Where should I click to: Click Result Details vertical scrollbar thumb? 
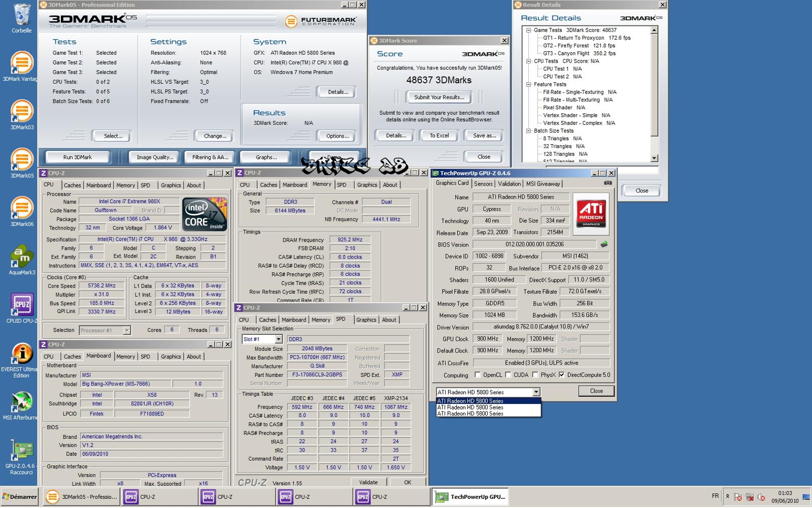[x=654, y=84]
